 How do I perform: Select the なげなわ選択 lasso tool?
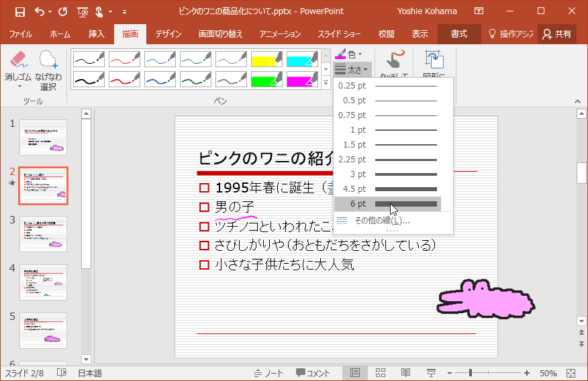48,70
